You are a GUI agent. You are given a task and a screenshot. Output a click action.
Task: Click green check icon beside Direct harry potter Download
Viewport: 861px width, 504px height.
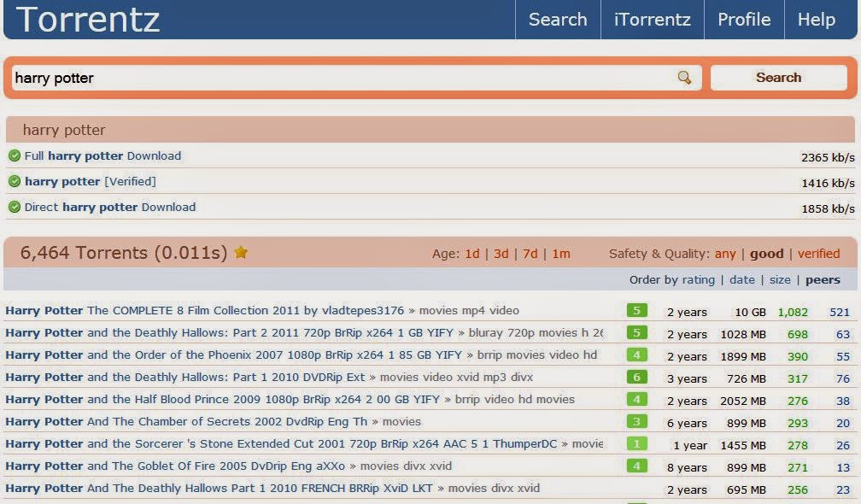15,207
